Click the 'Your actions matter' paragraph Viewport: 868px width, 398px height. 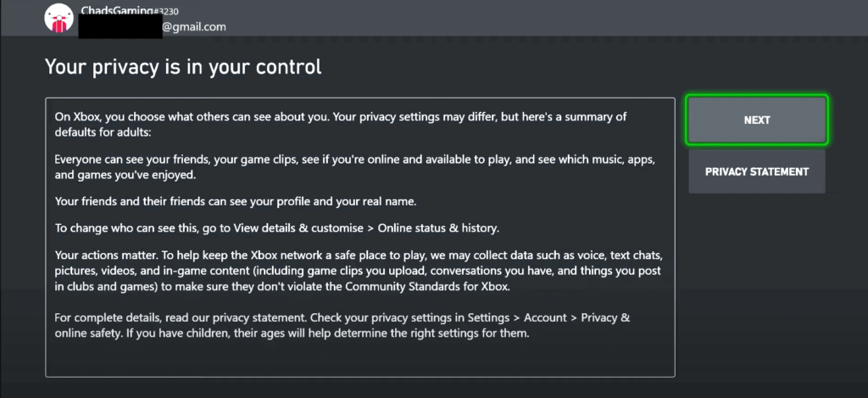point(359,272)
